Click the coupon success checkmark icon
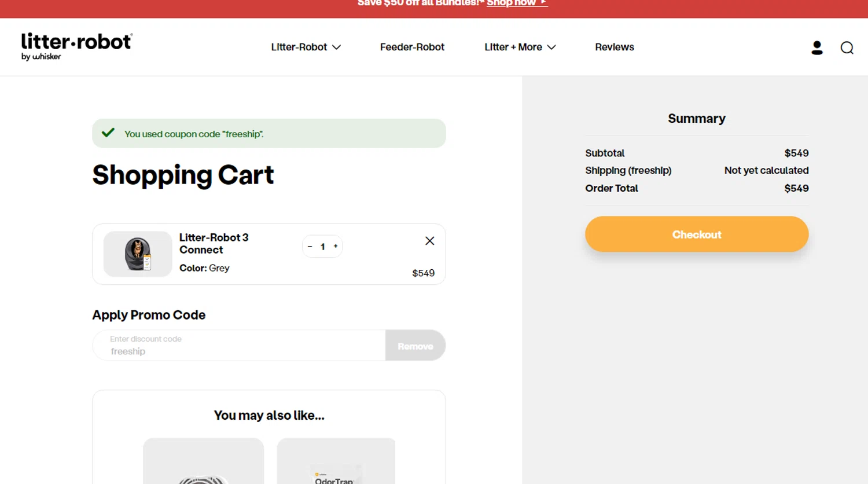Image resolution: width=868 pixels, height=484 pixels. [x=108, y=133]
